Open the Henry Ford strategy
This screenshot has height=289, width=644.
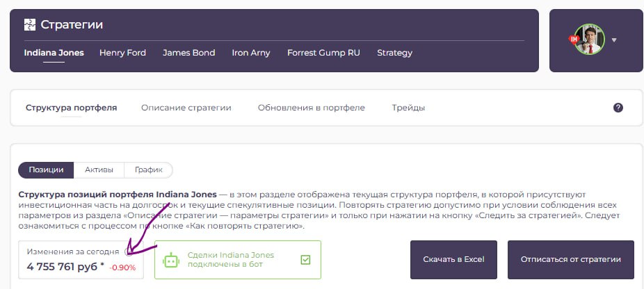click(x=122, y=53)
